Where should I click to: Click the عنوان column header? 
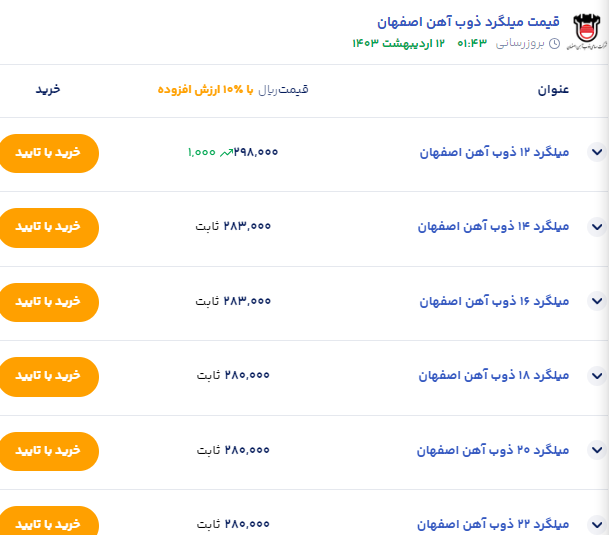(553, 90)
